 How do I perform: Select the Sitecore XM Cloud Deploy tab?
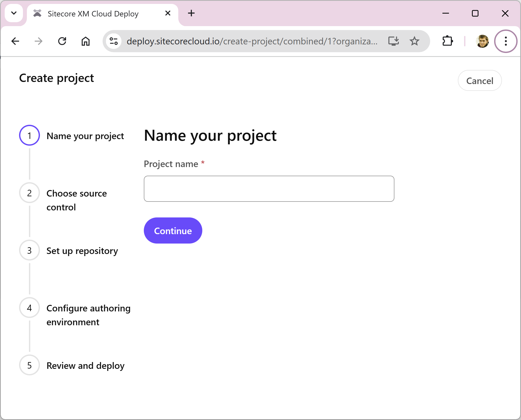point(93,14)
